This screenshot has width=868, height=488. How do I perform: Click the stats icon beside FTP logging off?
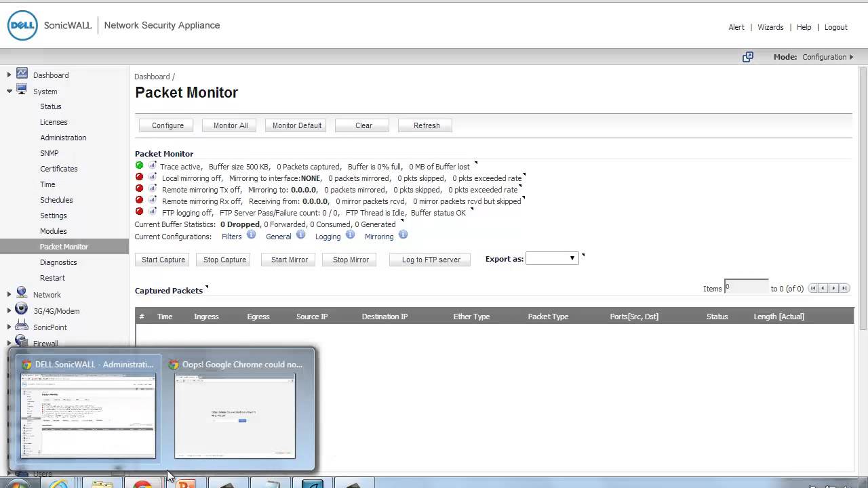pos(153,211)
